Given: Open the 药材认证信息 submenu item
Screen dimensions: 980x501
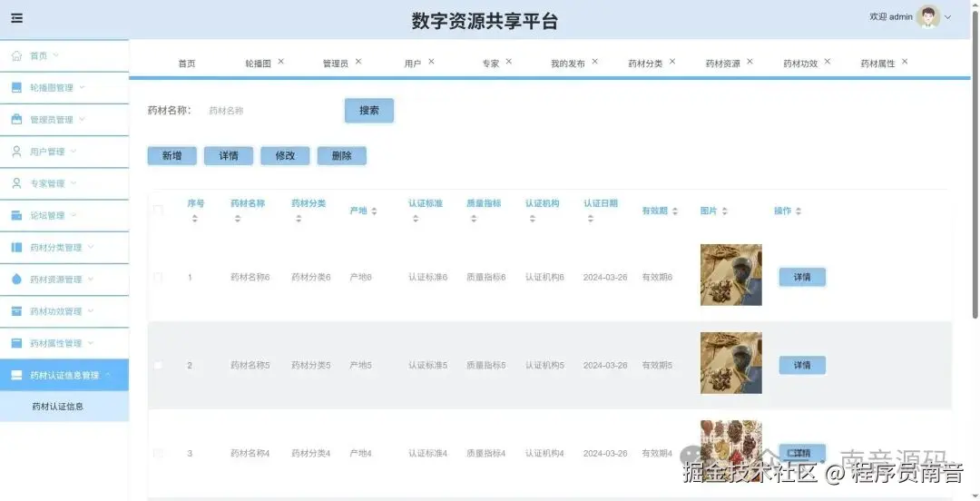Looking at the screenshot, I should [x=64, y=407].
